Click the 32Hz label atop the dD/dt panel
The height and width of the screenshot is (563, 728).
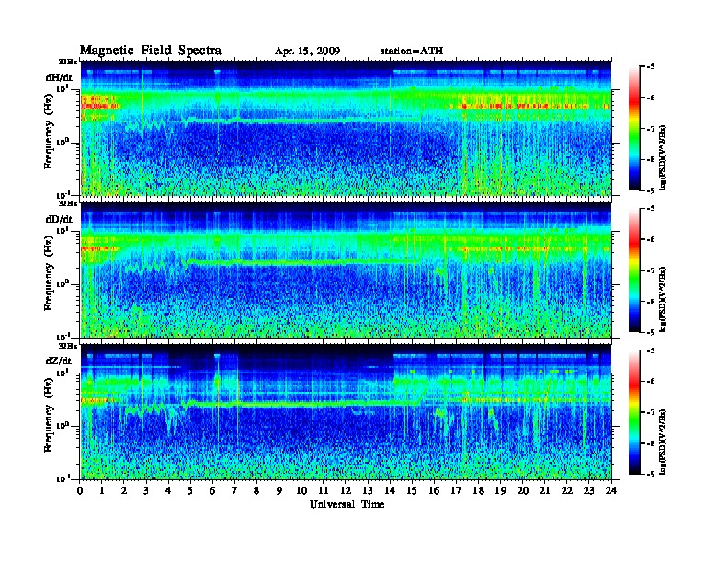(68, 203)
